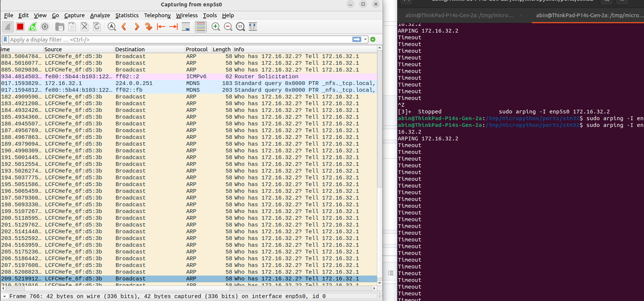Open the File menu
This screenshot has width=644, height=301.
pyautogui.click(x=9, y=15)
